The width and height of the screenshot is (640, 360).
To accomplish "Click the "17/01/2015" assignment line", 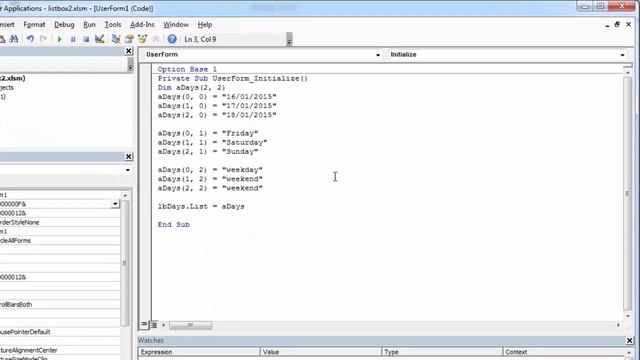I will (217, 106).
